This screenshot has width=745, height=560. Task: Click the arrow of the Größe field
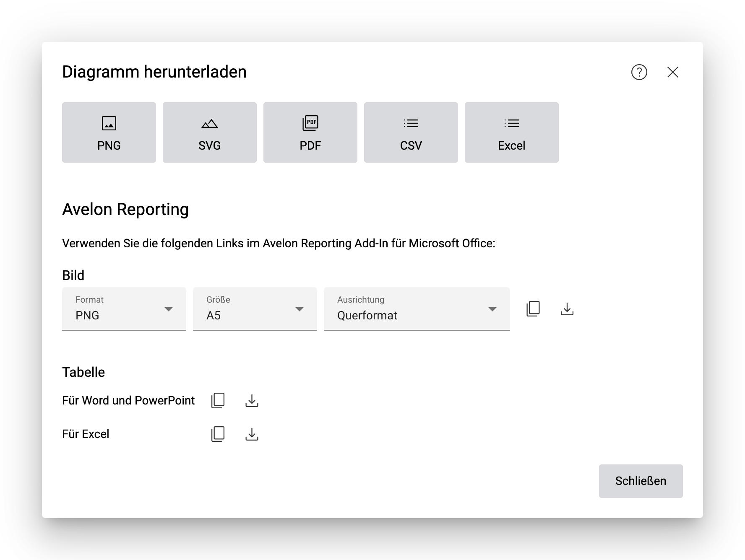click(300, 309)
